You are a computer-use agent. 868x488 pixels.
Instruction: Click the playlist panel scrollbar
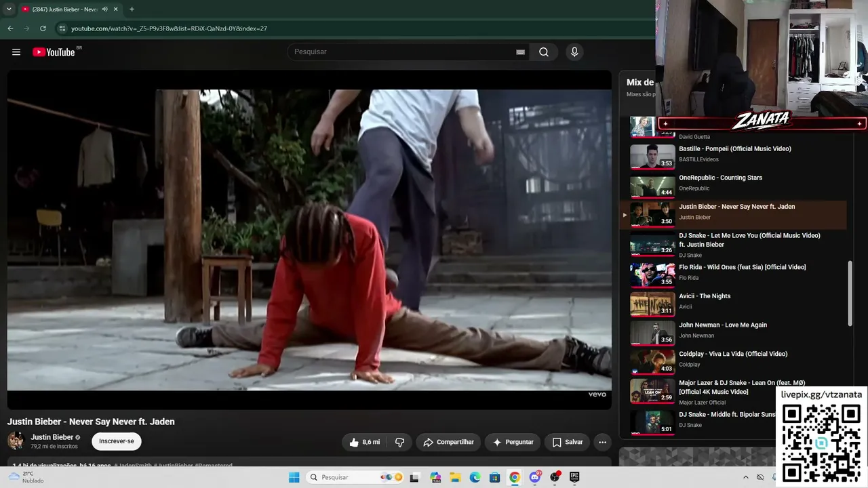(x=850, y=293)
